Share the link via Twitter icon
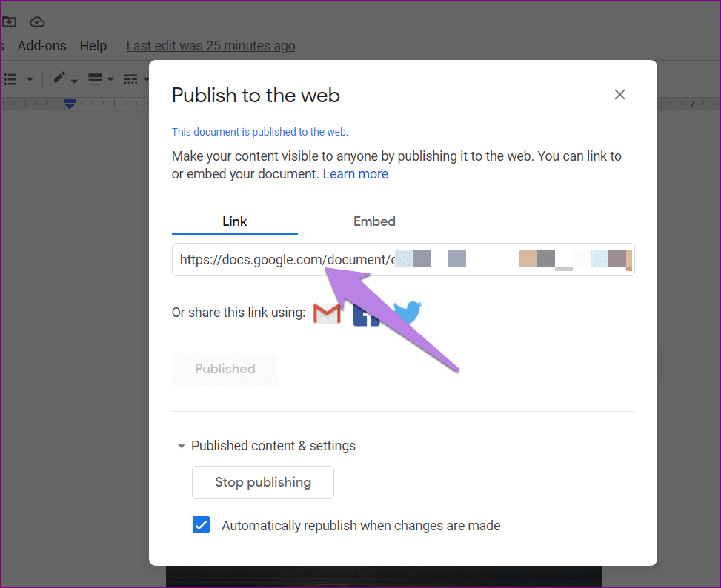Screen dimensions: 721x588 408,311
